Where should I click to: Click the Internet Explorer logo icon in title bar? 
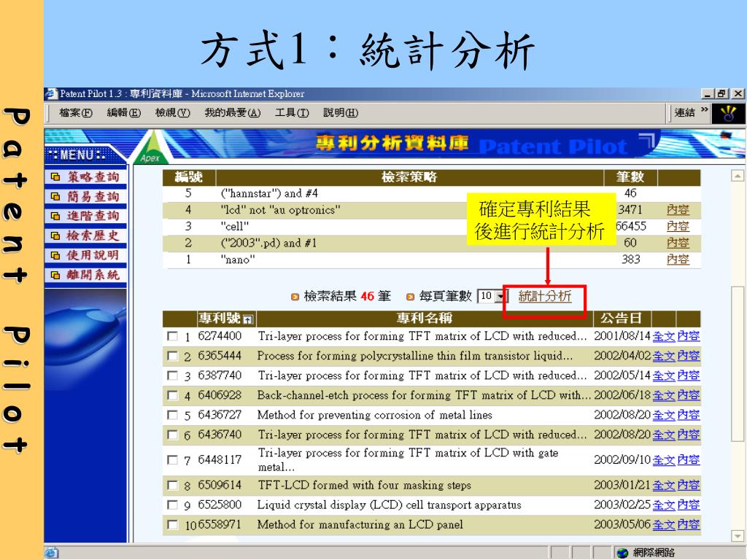tap(50, 94)
